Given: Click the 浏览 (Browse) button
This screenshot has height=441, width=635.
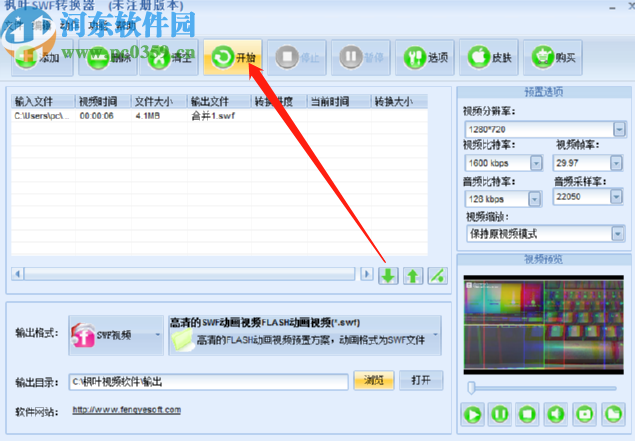Looking at the screenshot, I should click(374, 380).
